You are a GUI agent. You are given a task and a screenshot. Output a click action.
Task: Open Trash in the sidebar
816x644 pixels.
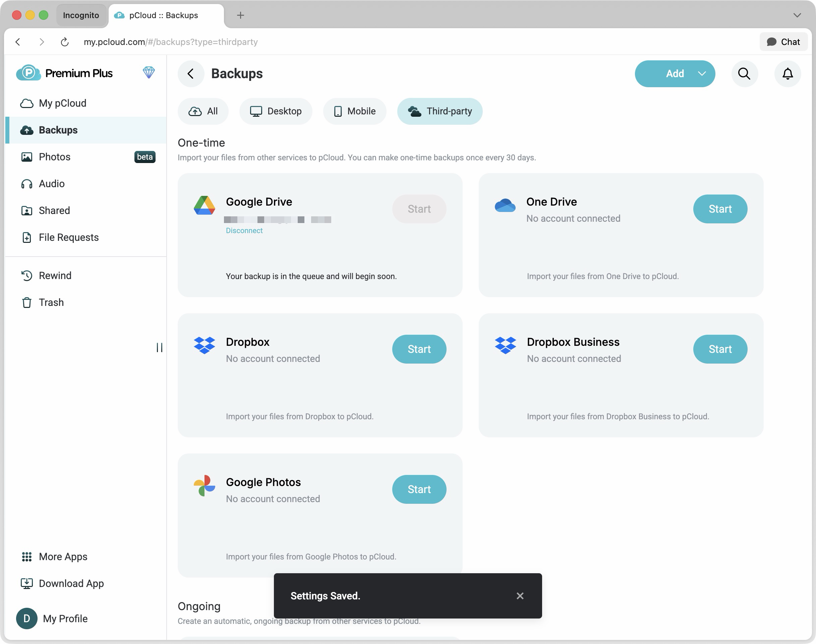pyautogui.click(x=51, y=303)
